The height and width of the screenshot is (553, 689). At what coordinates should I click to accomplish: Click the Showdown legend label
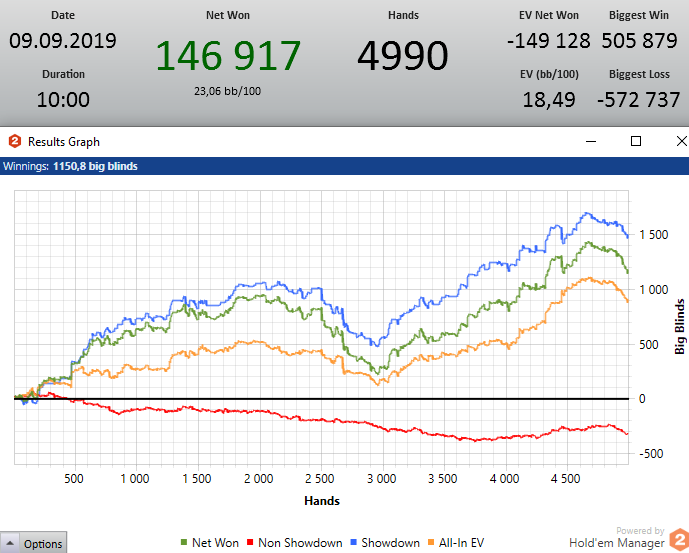point(390,543)
